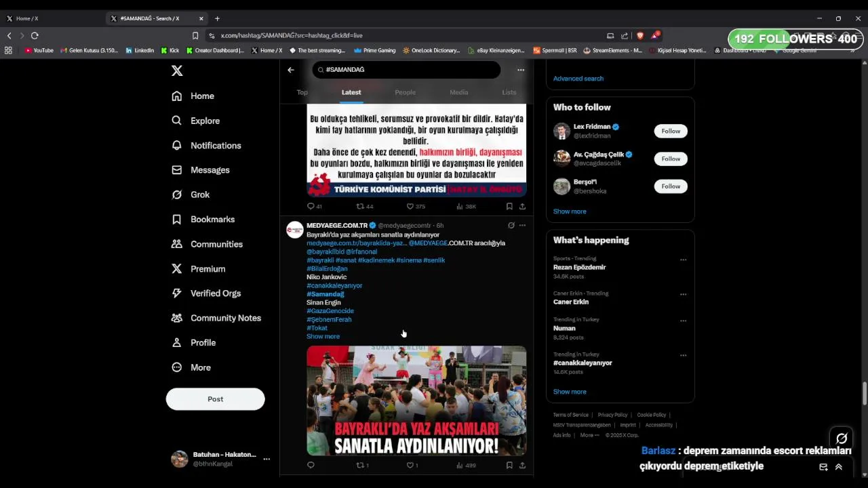
Task: Open Advanced search link
Action: pyautogui.click(x=578, y=79)
